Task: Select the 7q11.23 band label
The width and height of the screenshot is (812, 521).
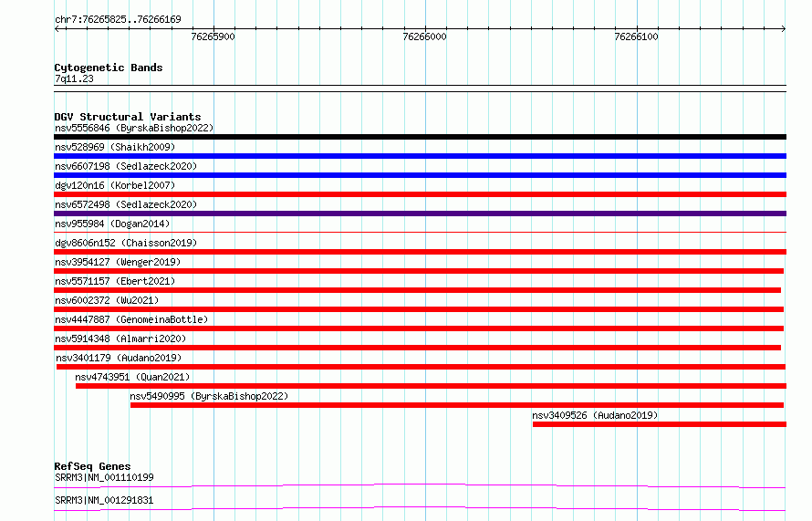Action: 74,78
